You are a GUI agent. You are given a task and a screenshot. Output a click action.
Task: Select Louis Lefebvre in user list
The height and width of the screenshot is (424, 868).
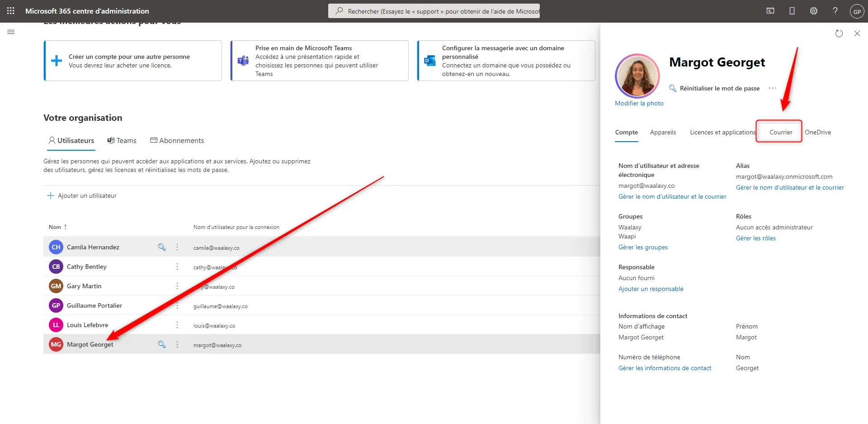point(88,325)
